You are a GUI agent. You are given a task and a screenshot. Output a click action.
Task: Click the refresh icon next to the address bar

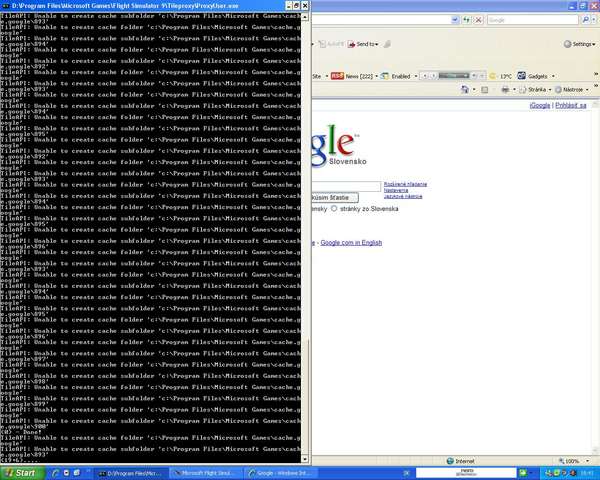click(x=466, y=20)
